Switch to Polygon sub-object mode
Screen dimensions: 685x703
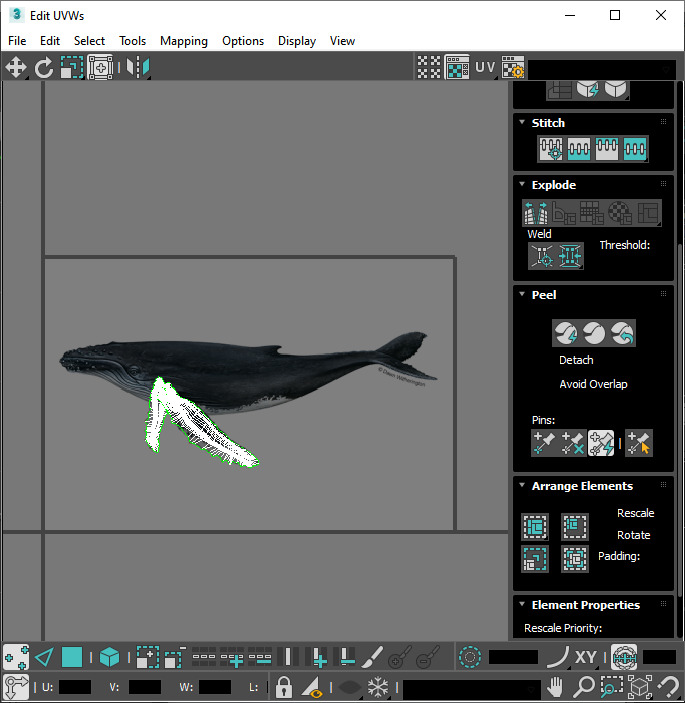tap(72, 658)
